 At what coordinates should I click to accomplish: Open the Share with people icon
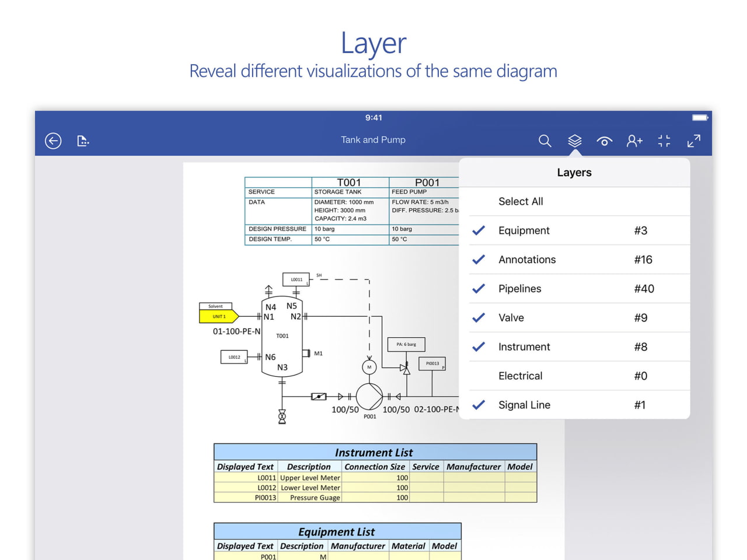pyautogui.click(x=634, y=141)
